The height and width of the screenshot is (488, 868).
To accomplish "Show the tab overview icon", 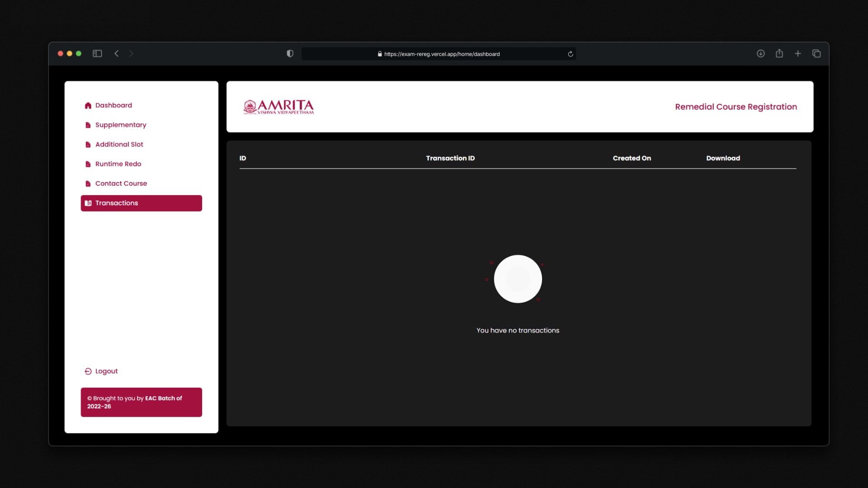I will click(816, 53).
